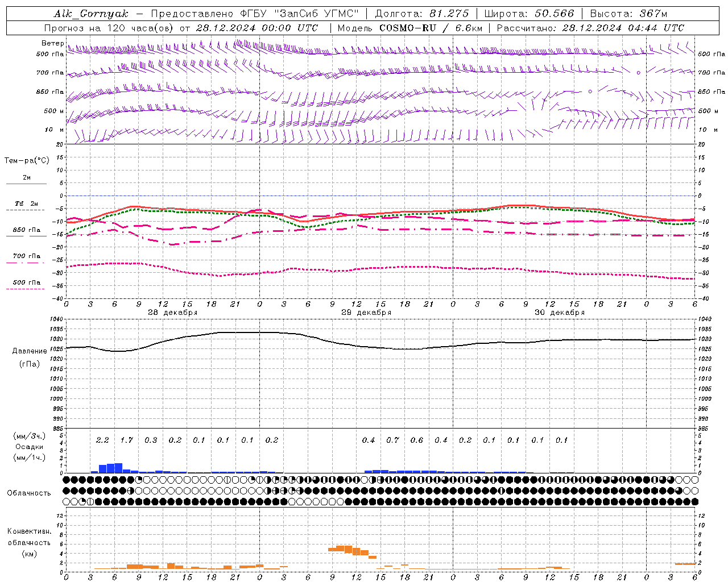Click the '500 гПа' temperature legend entry
The image size is (728, 582).
(x=27, y=282)
